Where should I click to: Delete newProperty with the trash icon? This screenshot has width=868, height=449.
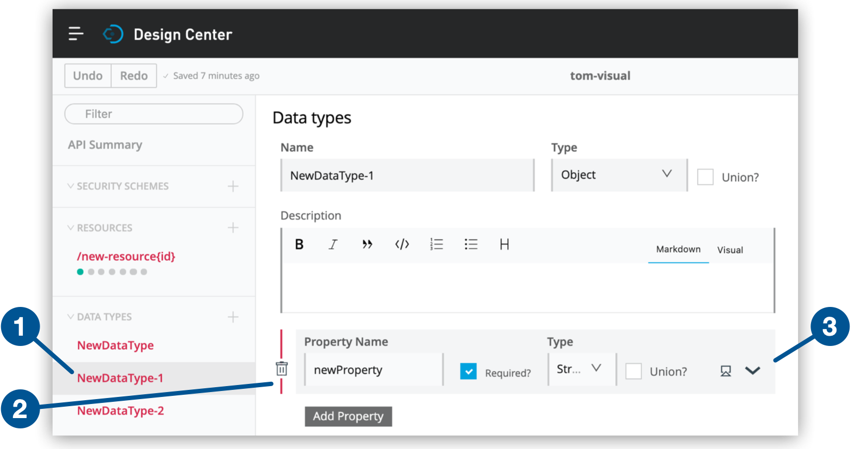click(x=282, y=369)
